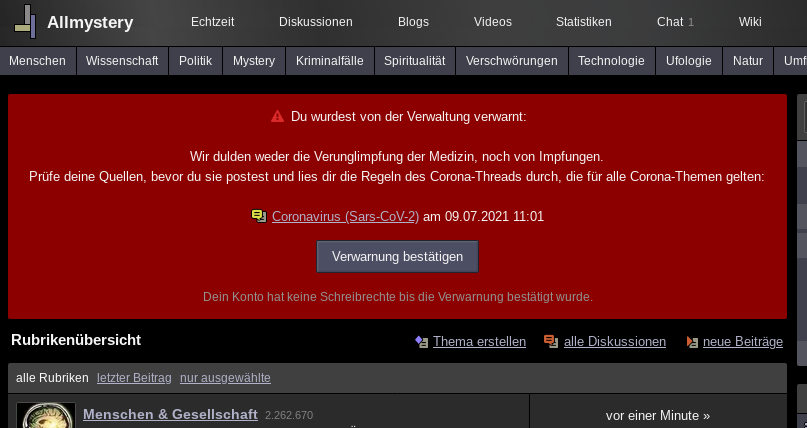This screenshot has height=428, width=807.
Task: Click the 2.262.670 post count
Action: (289, 415)
